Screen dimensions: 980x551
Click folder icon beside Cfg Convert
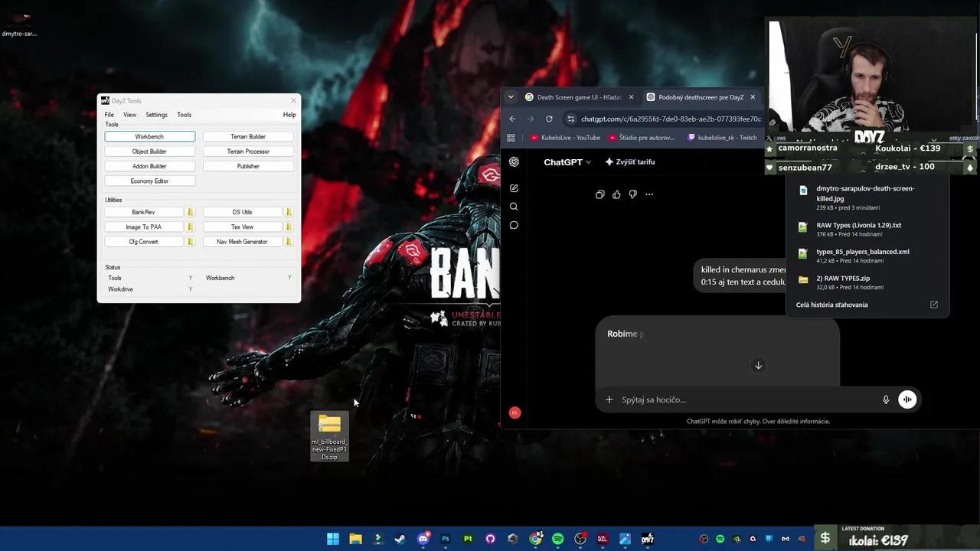[191, 242]
